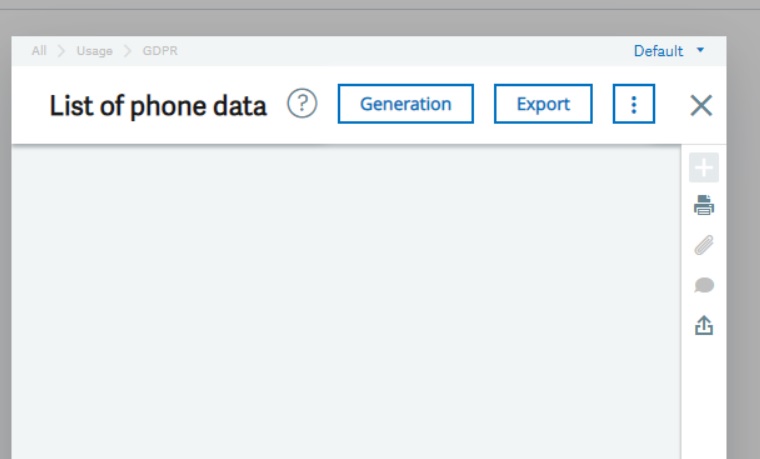The width and height of the screenshot is (760, 459).
Task: Click the chevron after Usage breadcrumb
Action: tap(127, 51)
